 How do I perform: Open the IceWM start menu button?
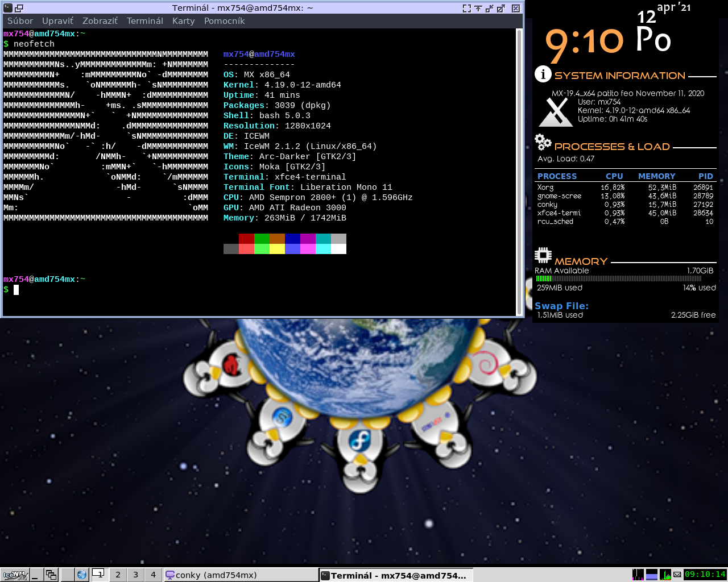tap(15, 575)
